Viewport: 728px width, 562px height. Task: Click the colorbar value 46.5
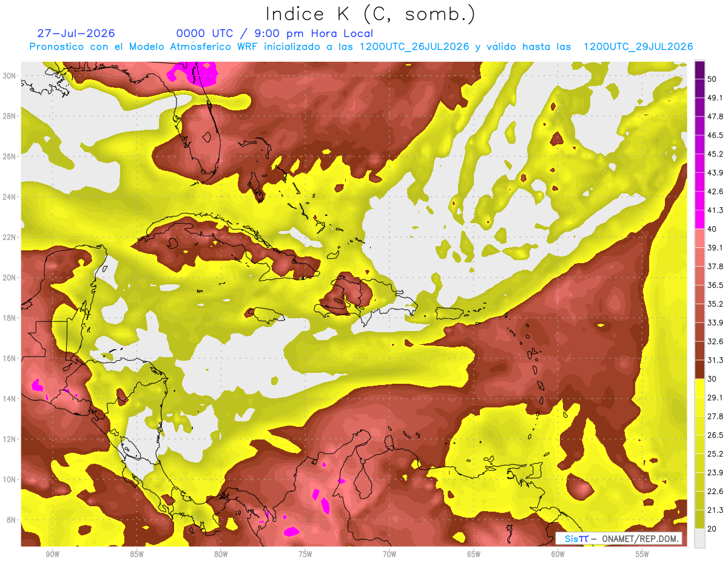(x=715, y=135)
